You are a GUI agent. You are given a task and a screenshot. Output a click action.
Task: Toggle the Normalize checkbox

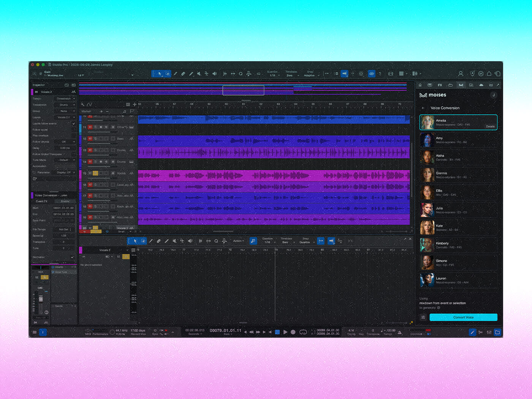[x=73, y=257]
